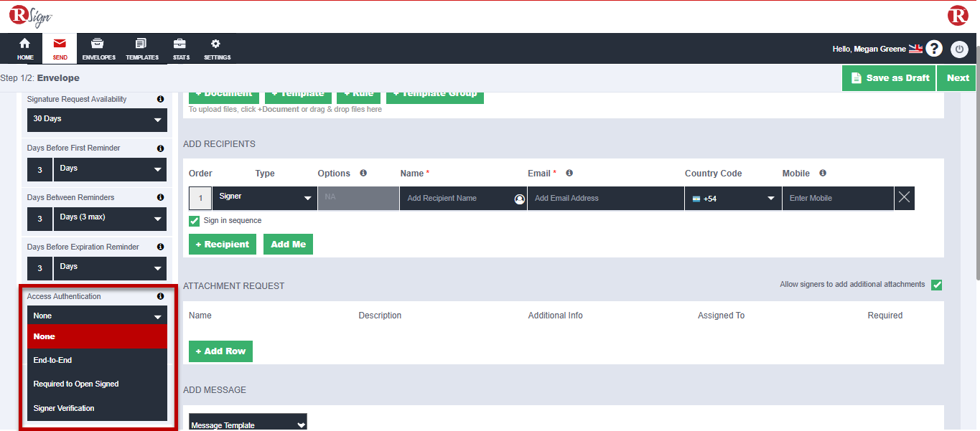Open help via the question mark icon
This screenshot has height=431, width=980.
[933, 48]
